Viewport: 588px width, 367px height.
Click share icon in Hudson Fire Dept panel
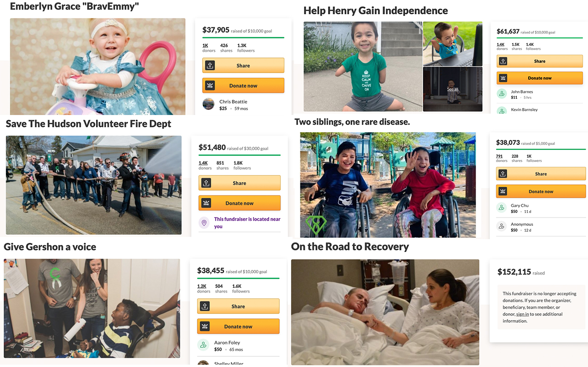[x=206, y=183]
